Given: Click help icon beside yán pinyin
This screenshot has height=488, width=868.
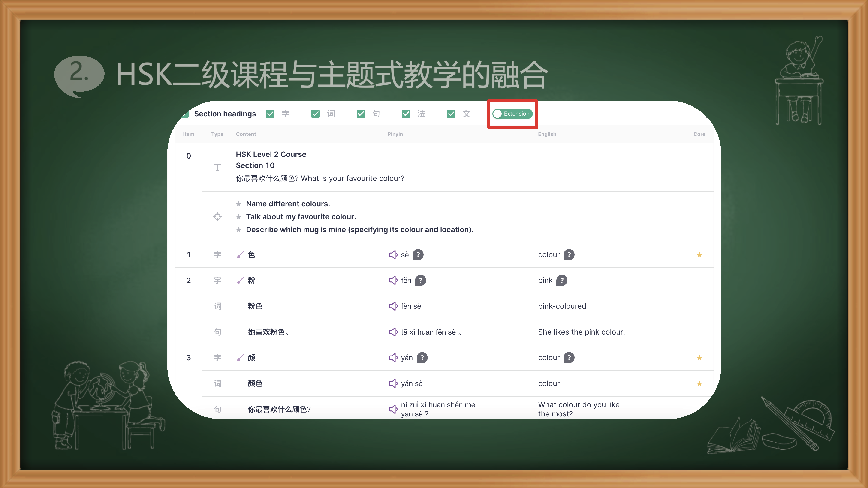Looking at the screenshot, I should (422, 358).
